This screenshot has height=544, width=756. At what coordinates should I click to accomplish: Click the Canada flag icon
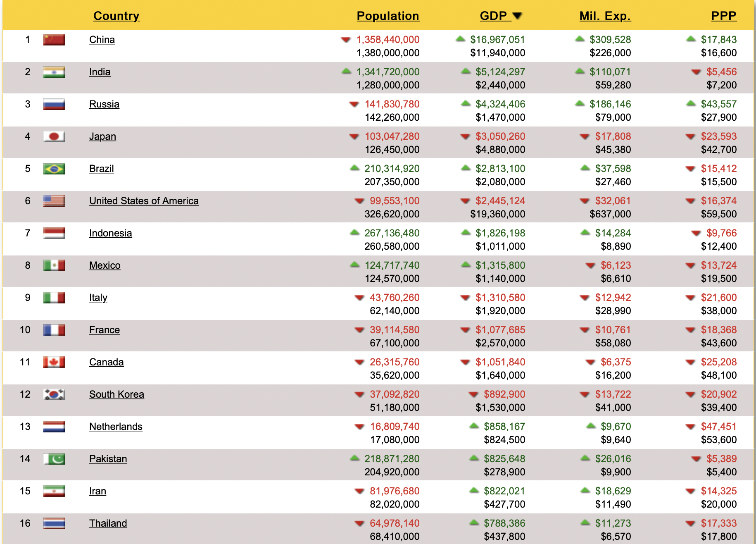pyautogui.click(x=54, y=362)
